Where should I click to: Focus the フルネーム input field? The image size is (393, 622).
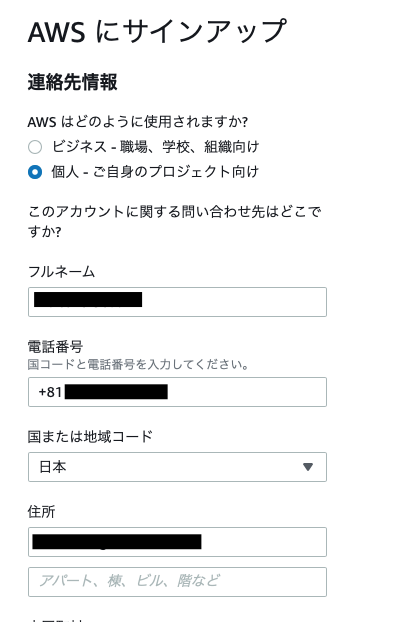pos(177,302)
